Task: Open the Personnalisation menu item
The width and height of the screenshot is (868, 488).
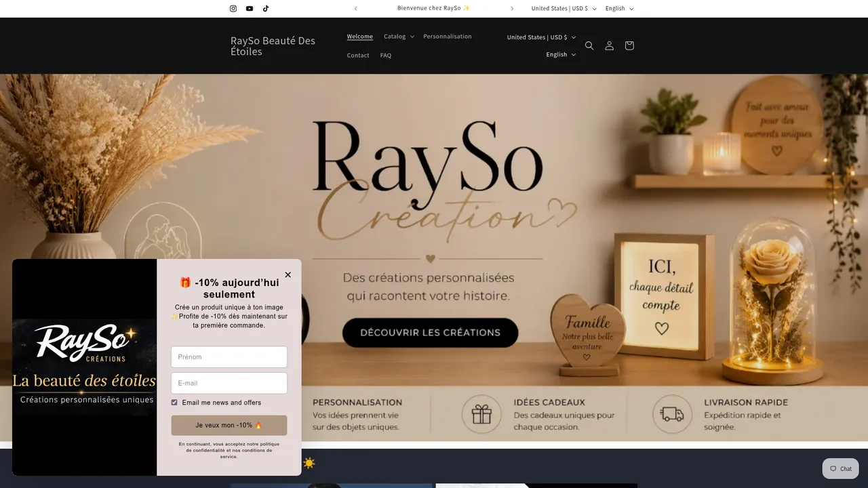Action: tap(448, 37)
